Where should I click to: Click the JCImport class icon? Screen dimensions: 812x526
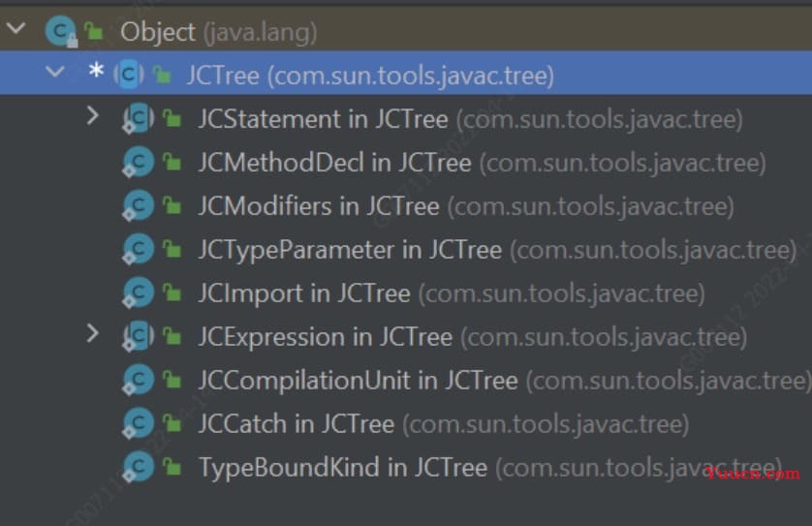coord(138,293)
